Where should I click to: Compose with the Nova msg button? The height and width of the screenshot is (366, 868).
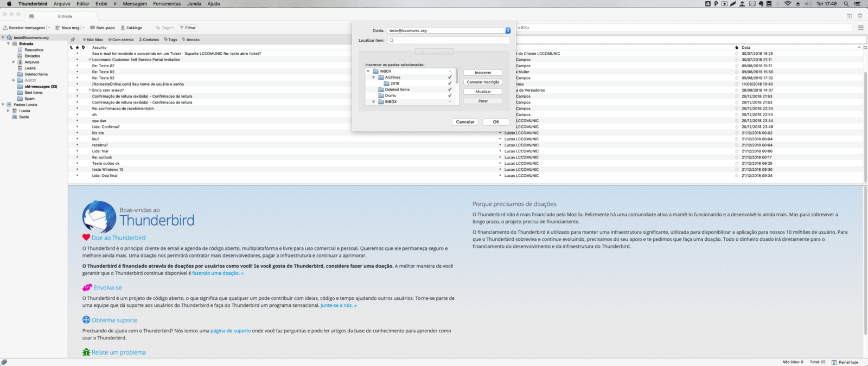67,28
